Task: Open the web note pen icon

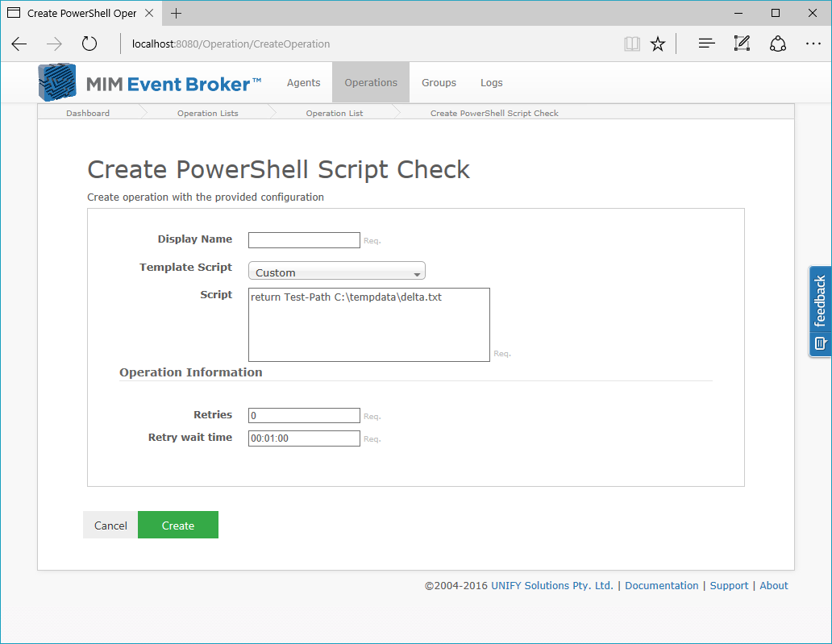Action: (x=742, y=44)
